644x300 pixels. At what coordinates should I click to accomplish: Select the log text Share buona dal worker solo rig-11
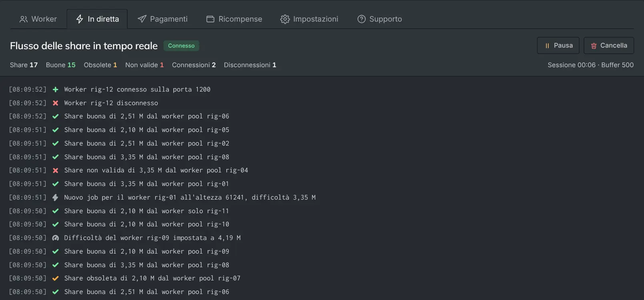pyautogui.click(x=147, y=211)
